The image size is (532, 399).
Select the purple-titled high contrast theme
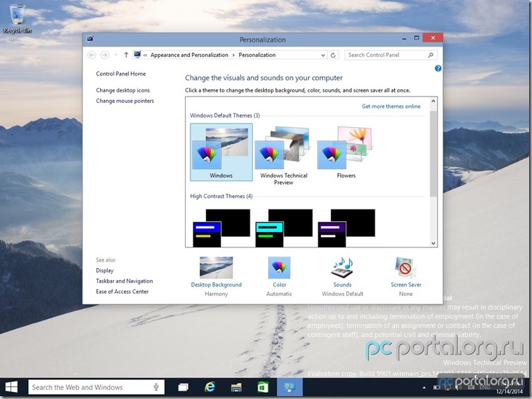click(346, 228)
